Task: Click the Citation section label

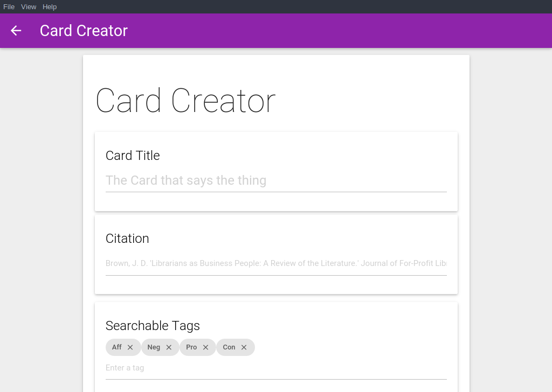Action: 127,239
